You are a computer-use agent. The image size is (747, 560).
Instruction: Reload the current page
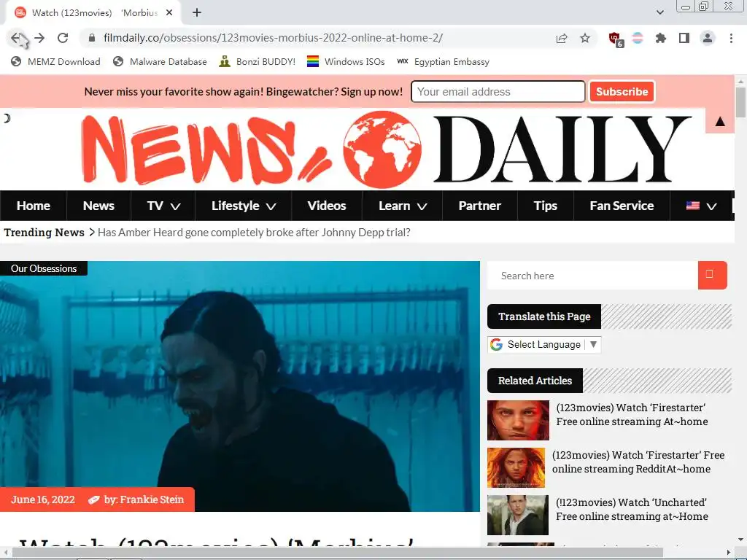click(x=63, y=38)
